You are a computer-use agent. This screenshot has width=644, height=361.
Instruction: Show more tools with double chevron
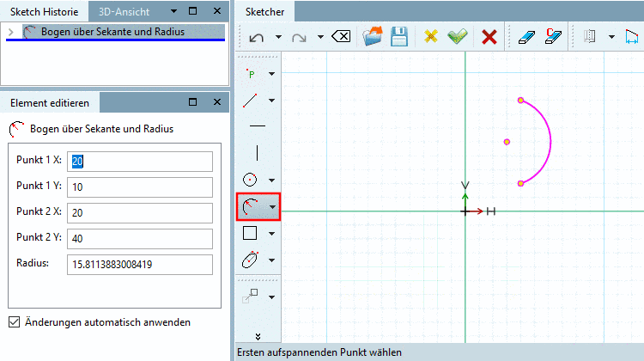pyautogui.click(x=258, y=337)
